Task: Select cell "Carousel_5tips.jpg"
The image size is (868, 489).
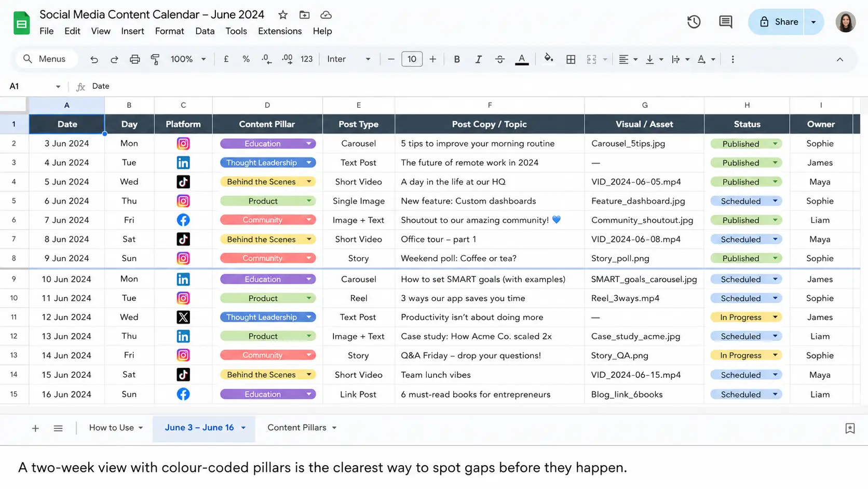Action: [644, 143]
